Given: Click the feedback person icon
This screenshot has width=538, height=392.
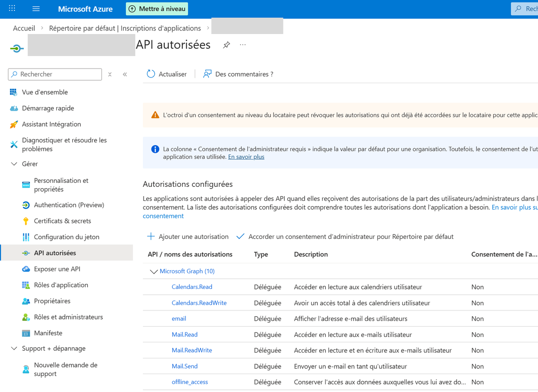Looking at the screenshot, I should (207, 74).
